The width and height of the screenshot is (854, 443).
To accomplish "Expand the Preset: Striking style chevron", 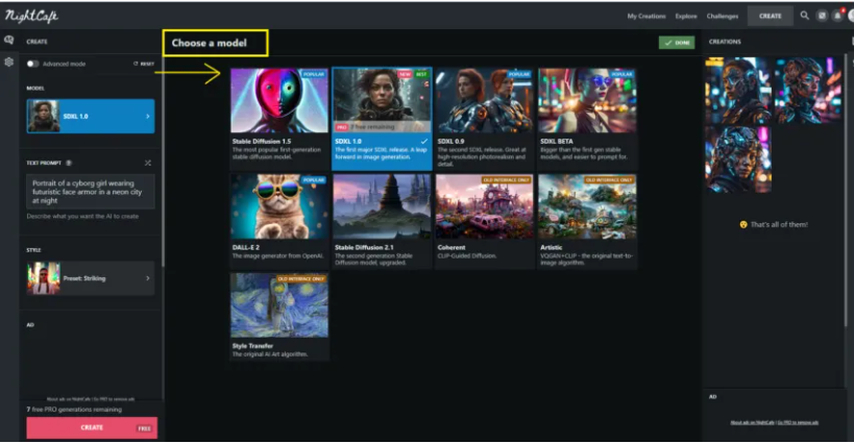I will point(148,278).
